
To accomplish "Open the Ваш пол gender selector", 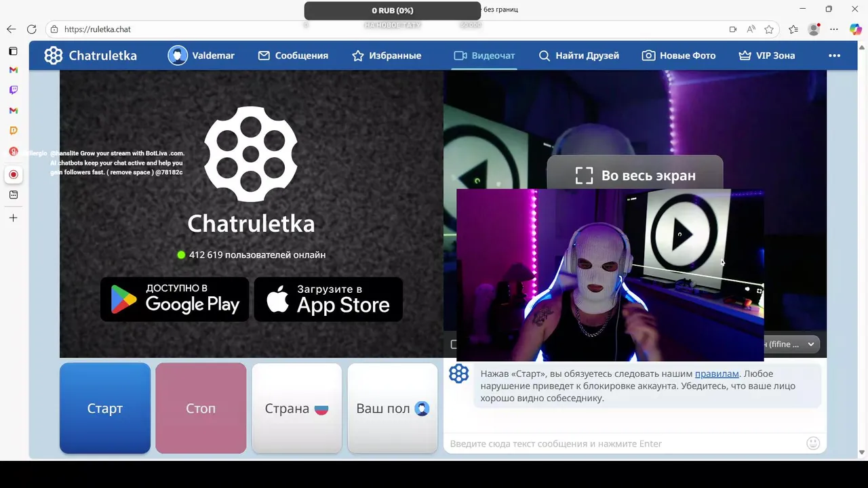I will point(393,408).
